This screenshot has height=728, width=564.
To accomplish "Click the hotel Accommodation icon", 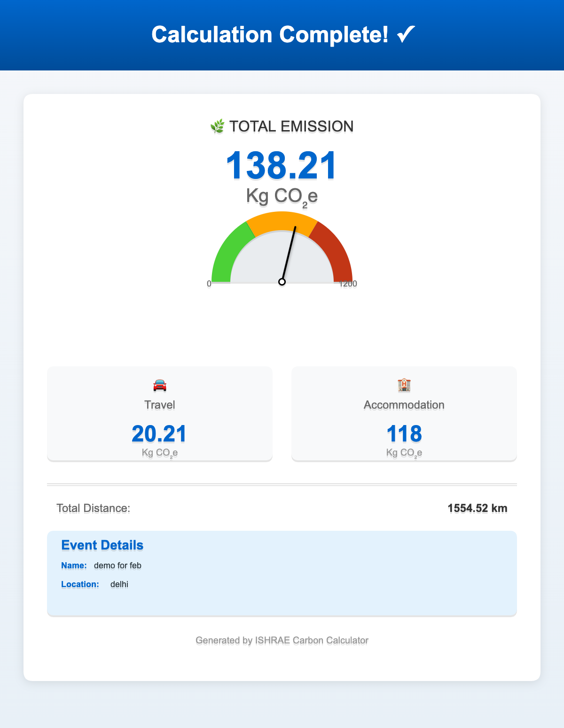I will pyautogui.click(x=404, y=386).
